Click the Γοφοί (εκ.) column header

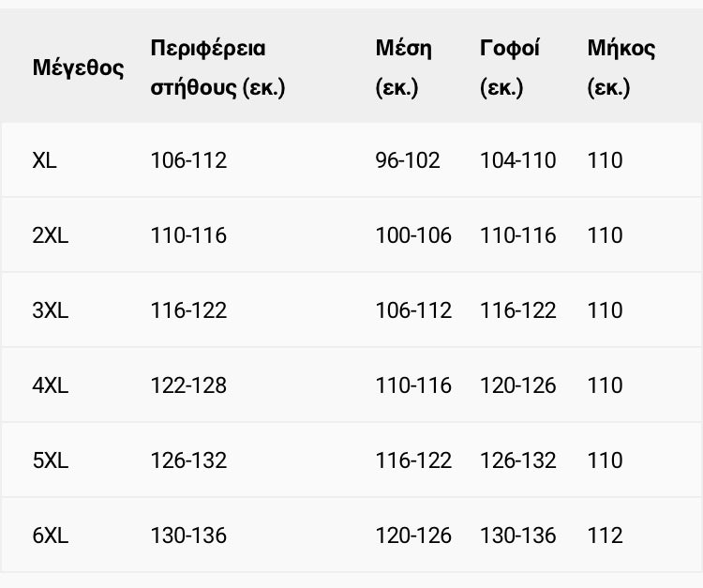[510, 68]
